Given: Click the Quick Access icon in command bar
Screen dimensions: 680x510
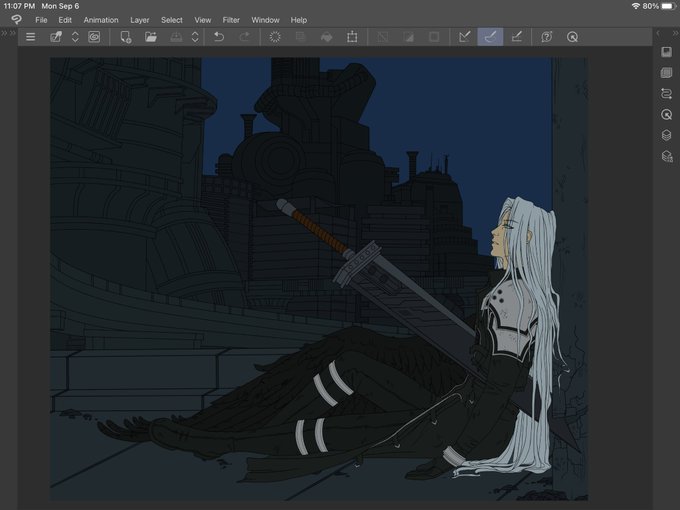Looking at the screenshot, I should coord(572,37).
